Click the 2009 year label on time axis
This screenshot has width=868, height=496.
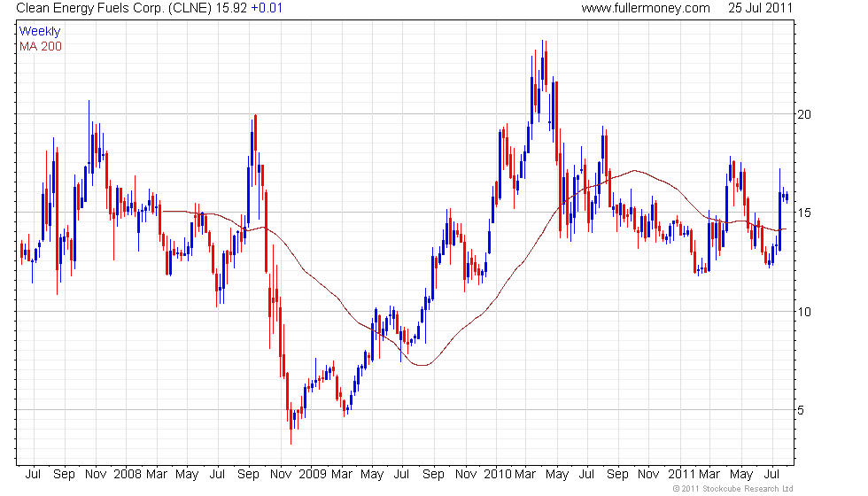click(x=314, y=475)
